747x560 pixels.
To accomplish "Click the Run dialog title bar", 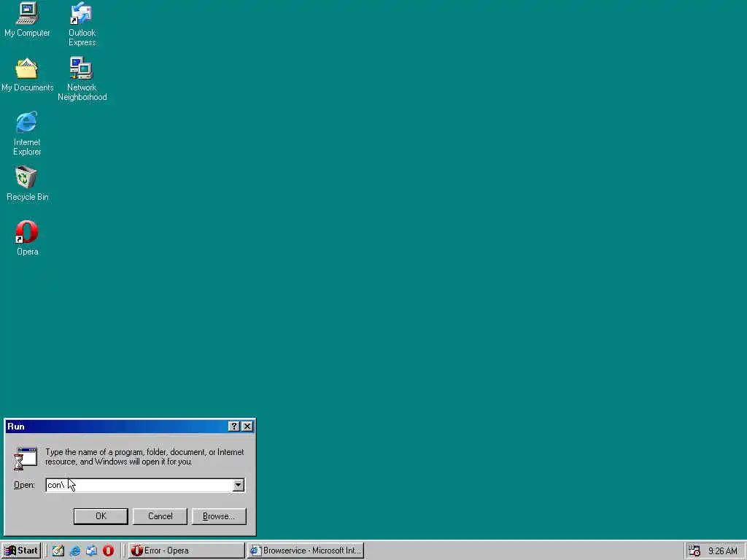I will (116, 426).
